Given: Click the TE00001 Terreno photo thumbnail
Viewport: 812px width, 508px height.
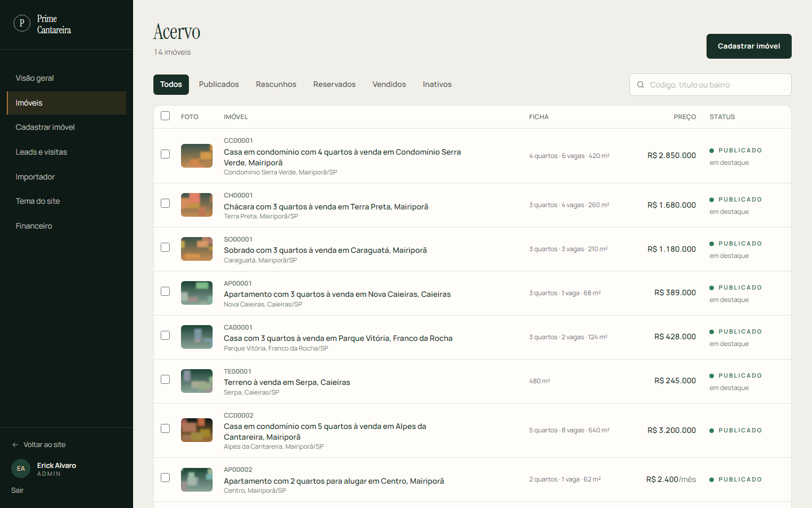Looking at the screenshot, I should click(197, 381).
